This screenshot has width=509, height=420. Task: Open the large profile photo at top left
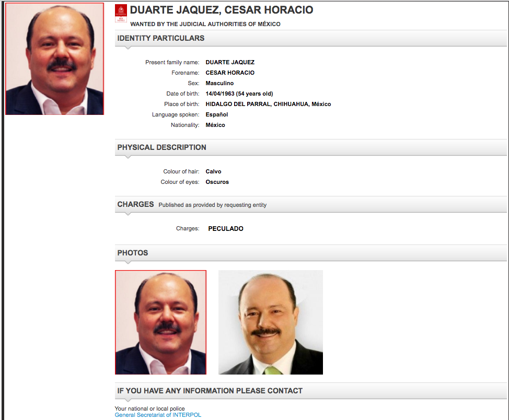tap(54, 59)
